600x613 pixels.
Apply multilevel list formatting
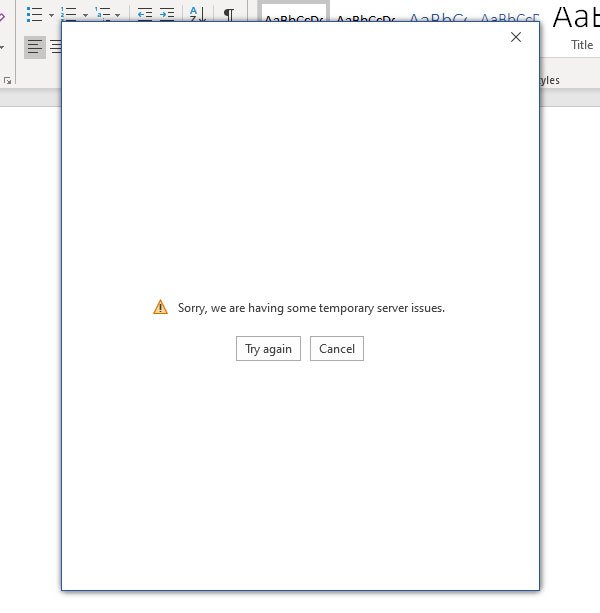[102, 14]
